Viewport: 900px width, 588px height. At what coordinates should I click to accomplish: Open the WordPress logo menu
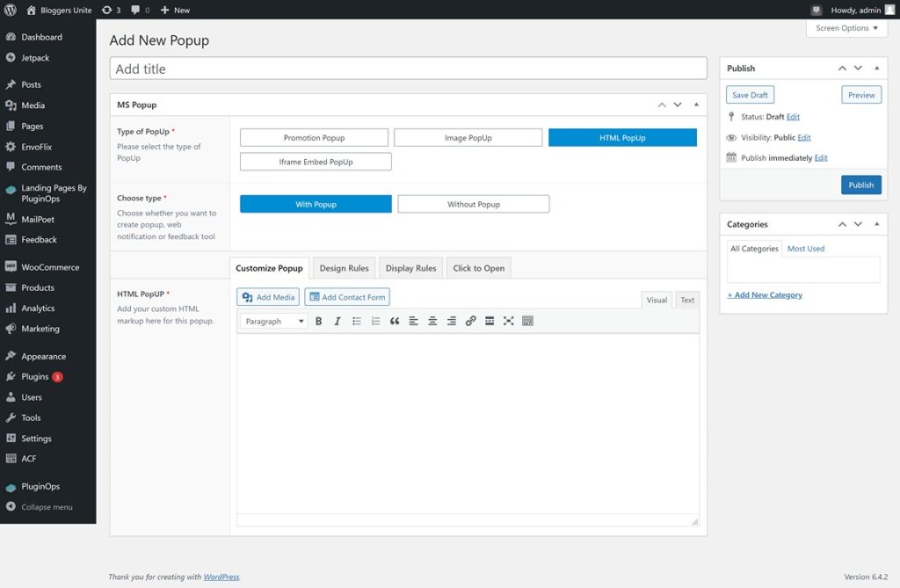(11, 10)
